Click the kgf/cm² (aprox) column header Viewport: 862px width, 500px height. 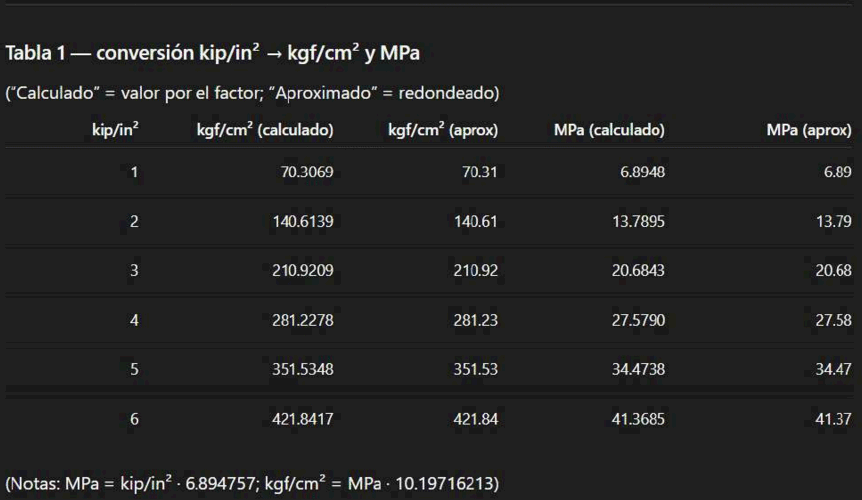click(443, 130)
